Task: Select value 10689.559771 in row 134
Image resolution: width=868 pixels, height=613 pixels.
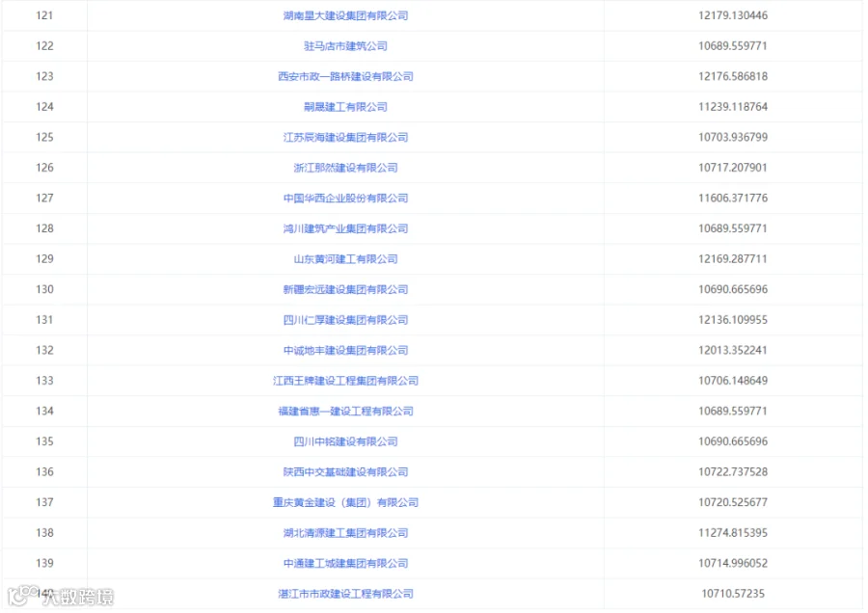Action: (x=733, y=411)
